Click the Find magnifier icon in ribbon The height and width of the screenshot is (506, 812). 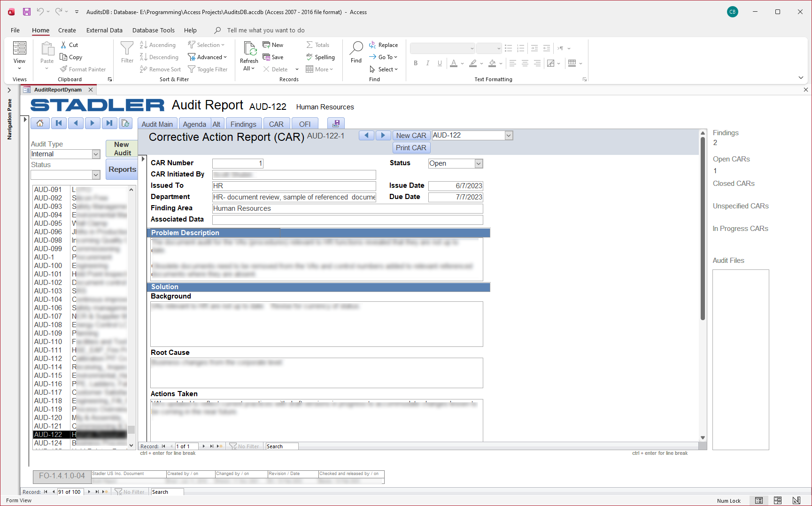356,47
